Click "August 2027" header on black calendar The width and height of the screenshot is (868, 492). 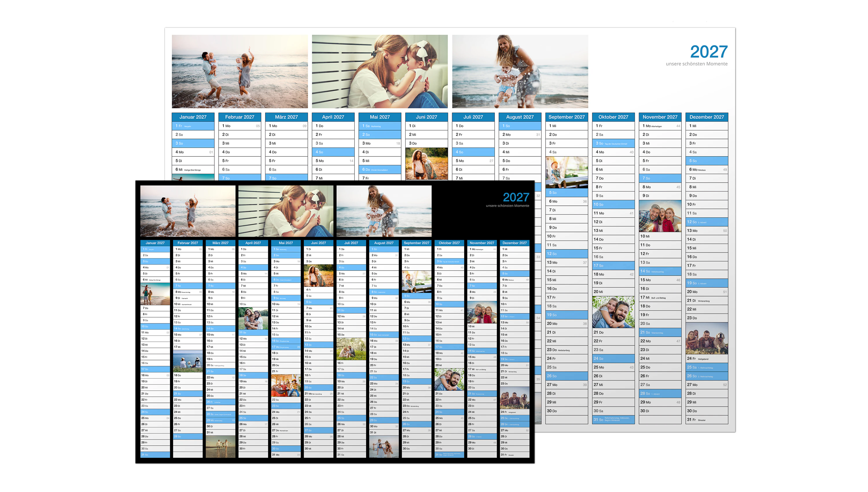tap(383, 243)
